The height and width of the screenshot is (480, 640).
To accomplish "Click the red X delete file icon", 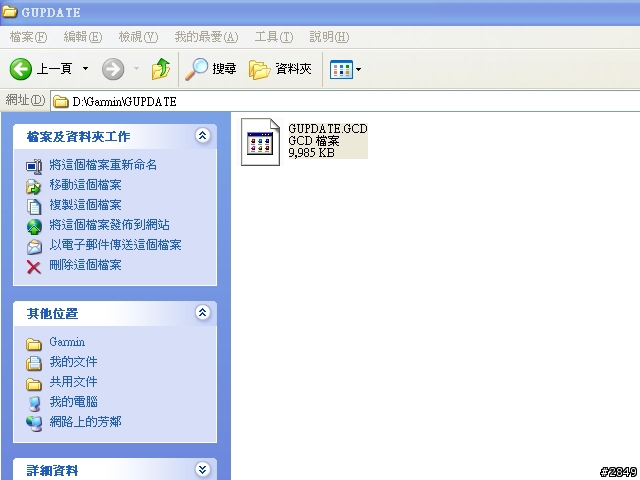I will coord(34,267).
